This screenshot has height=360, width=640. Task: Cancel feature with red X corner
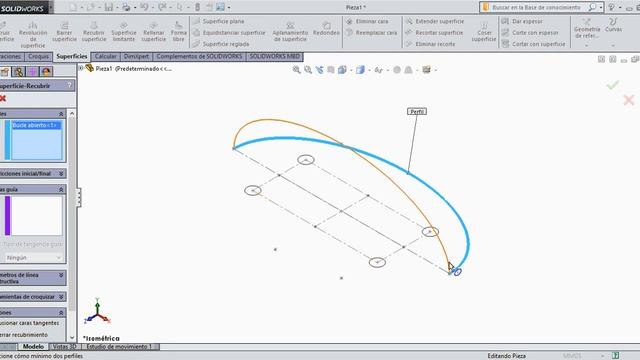pyautogui.click(x=629, y=100)
